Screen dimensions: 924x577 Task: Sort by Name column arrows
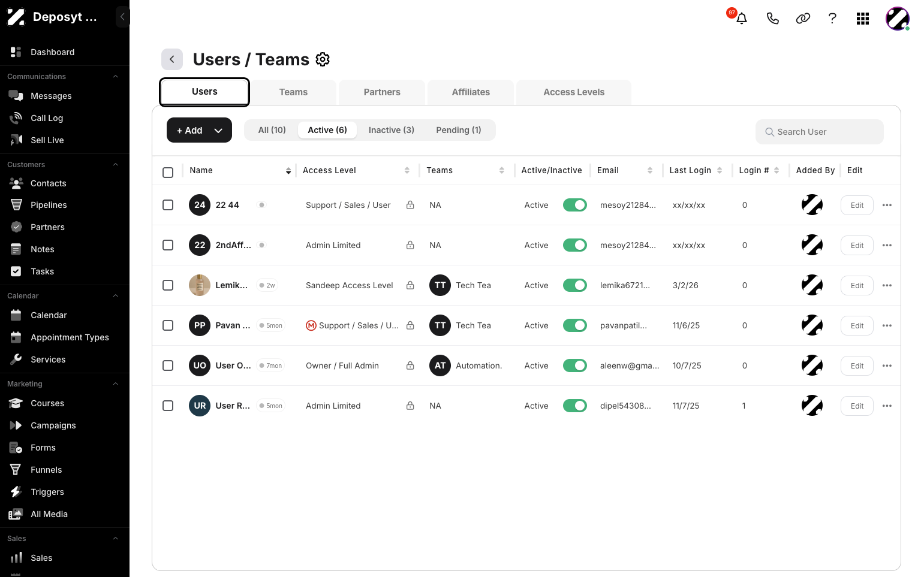[x=288, y=171]
